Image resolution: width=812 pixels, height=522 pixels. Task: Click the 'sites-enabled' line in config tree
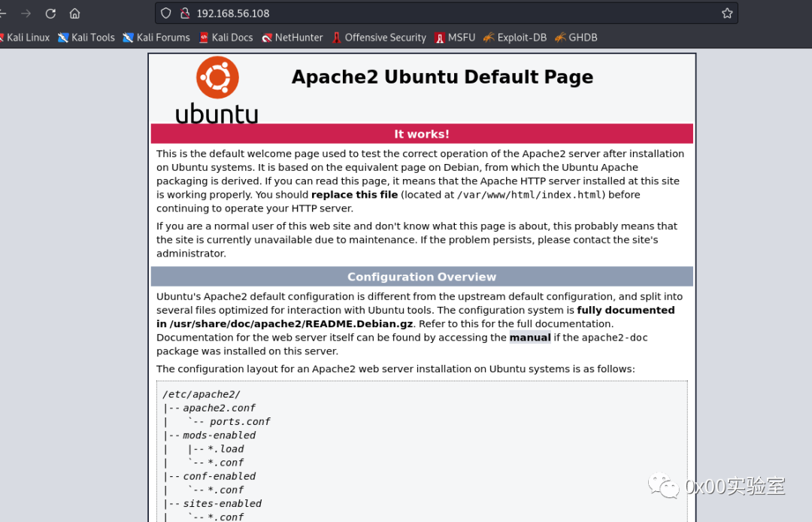[x=222, y=504]
